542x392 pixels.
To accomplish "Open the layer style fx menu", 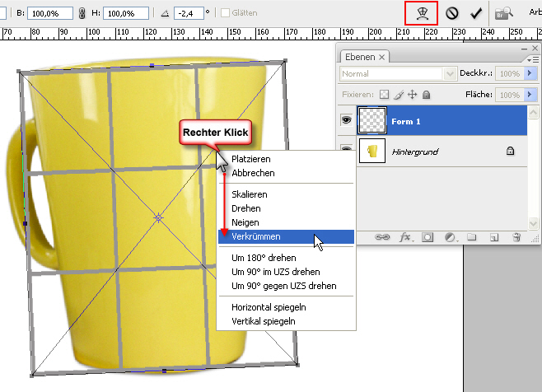I will point(405,237).
